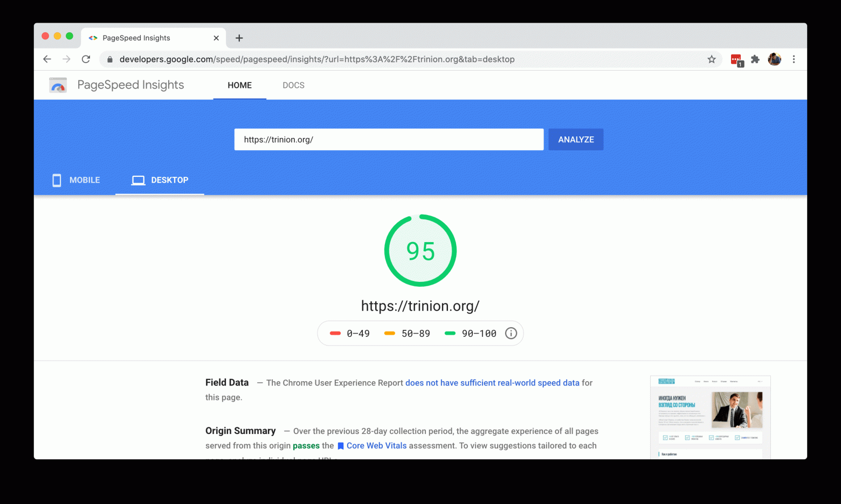Go back to the previous page
Viewport: 841px width, 504px height.
[47, 59]
